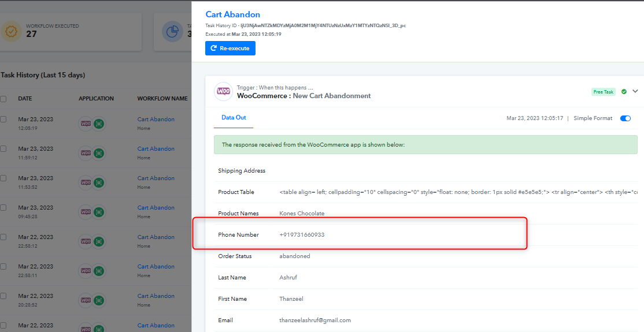Click green app icon in 20:28:52 row

pyautogui.click(x=99, y=300)
